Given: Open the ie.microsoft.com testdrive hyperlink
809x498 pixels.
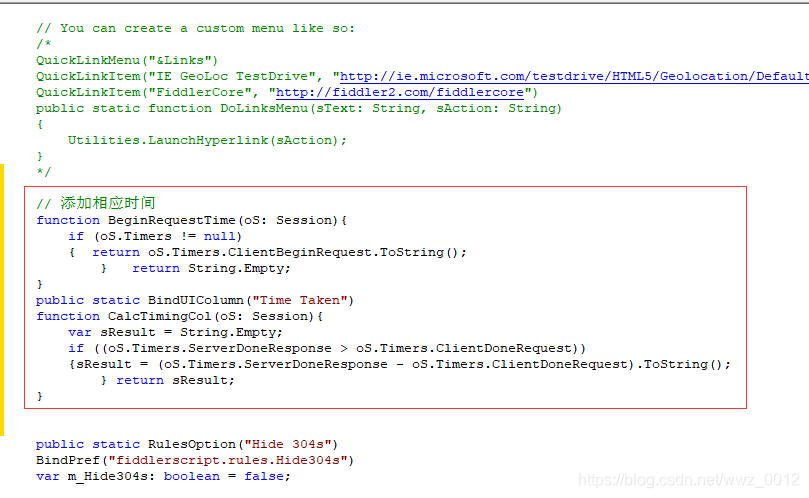Looking at the screenshot, I should tap(574, 76).
